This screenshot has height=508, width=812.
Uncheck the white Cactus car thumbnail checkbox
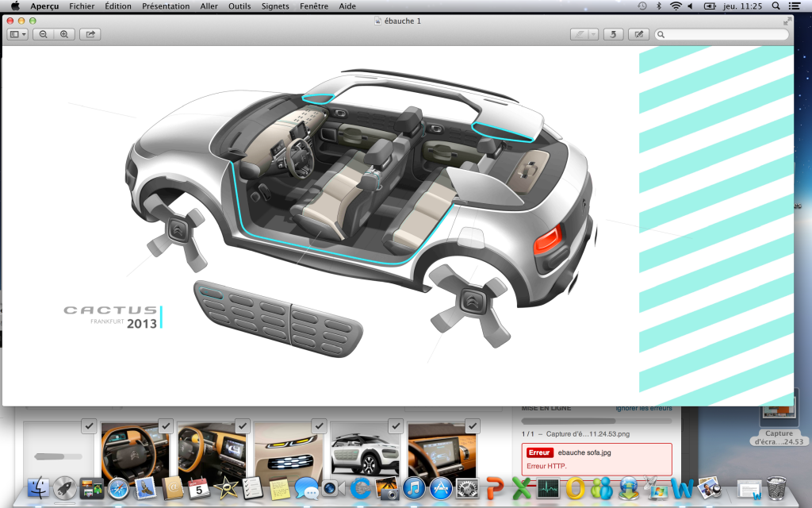click(396, 425)
